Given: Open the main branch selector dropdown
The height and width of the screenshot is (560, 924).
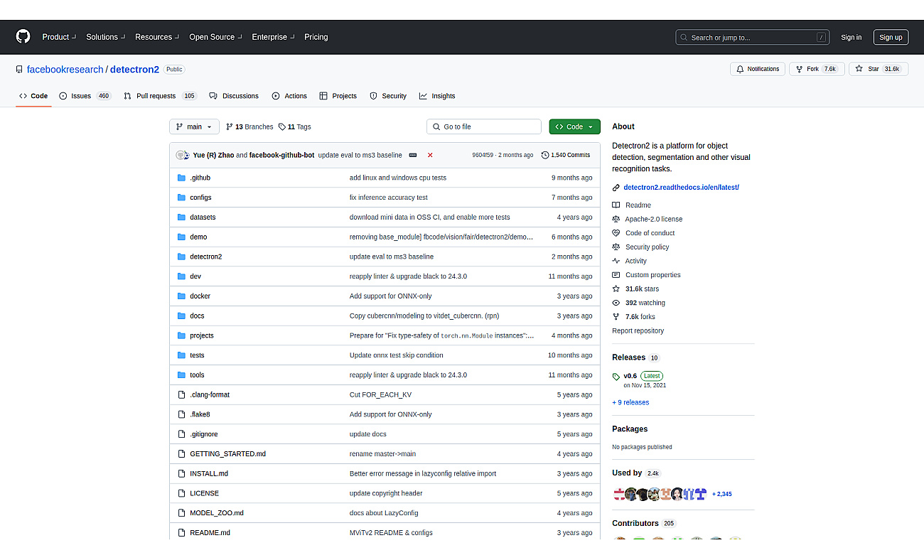Looking at the screenshot, I should point(194,126).
